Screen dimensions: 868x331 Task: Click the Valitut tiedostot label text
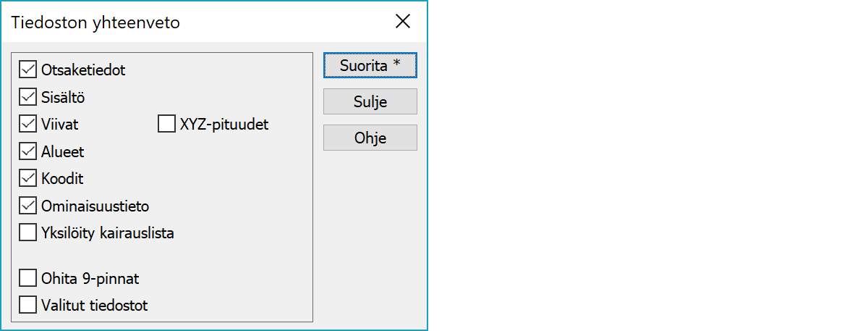pyautogui.click(x=95, y=305)
